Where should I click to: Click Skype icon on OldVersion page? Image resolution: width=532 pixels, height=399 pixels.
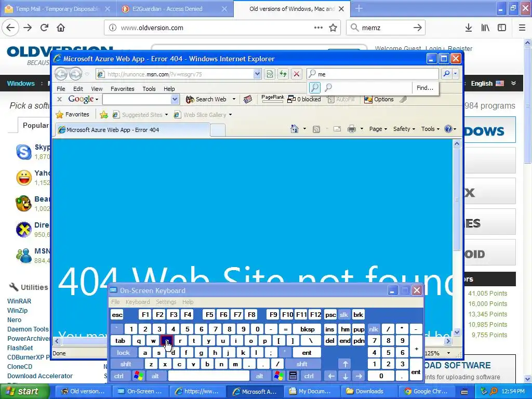(x=24, y=152)
